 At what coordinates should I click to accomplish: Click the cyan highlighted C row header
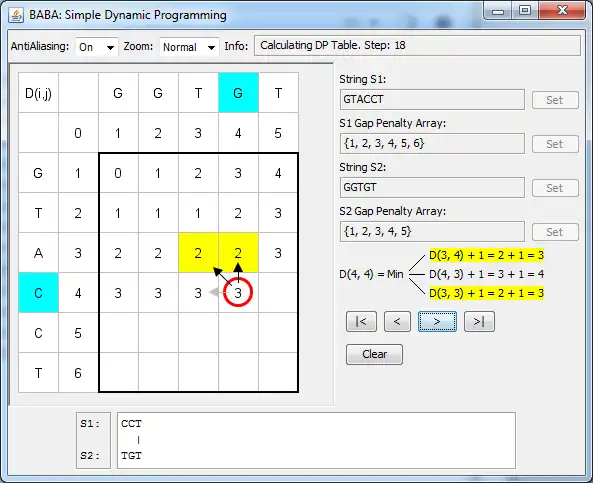pos(38,293)
